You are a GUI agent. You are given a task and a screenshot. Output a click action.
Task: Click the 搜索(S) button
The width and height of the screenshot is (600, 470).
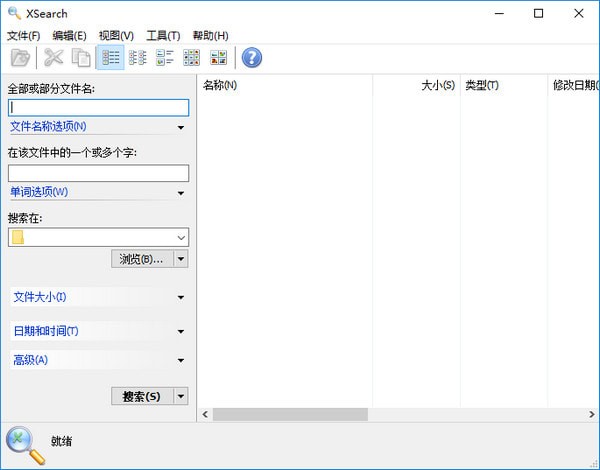141,396
